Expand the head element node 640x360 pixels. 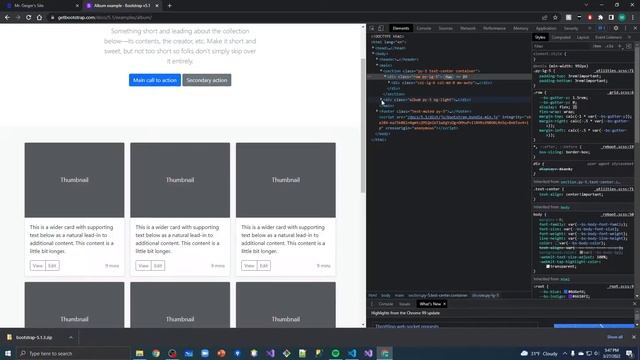[373, 48]
